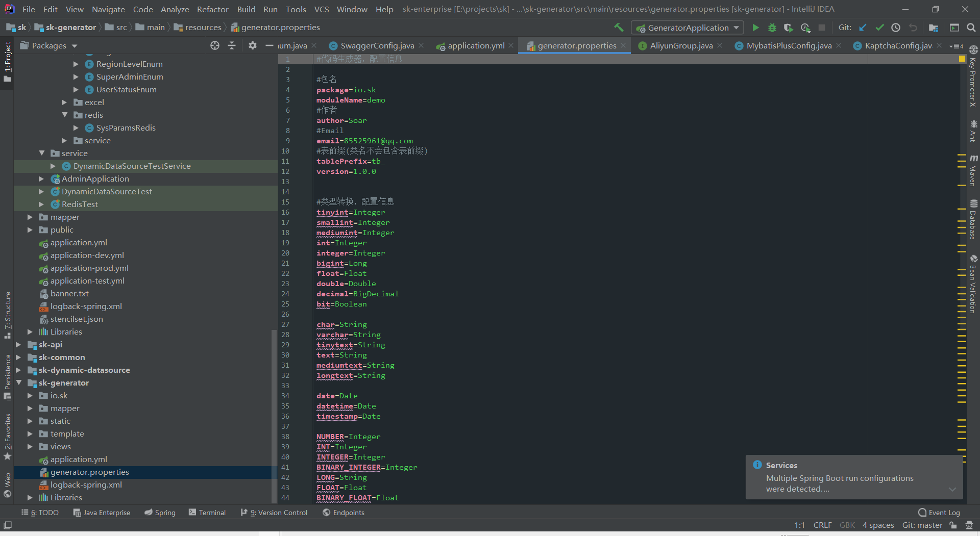This screenshot has width=980, height=536.
Task: Toggle tool window bars corner icon
Action: (8, 525)
